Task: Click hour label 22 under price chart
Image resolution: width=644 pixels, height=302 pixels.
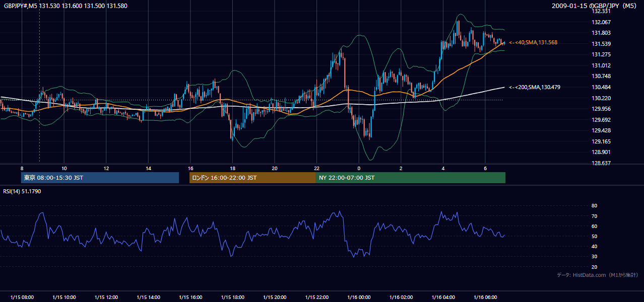Action: pyautogui.click(x=316, y=168)
